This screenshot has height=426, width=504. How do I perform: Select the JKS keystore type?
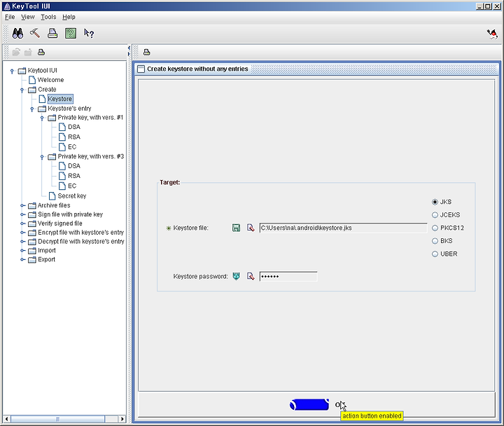pos(442,202)
